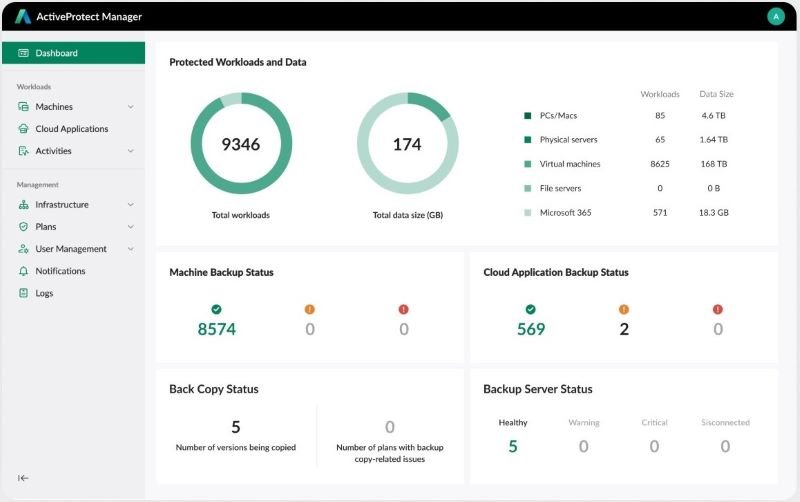
Task: Click the Logs sidebar icon
Action: [23, 293]
